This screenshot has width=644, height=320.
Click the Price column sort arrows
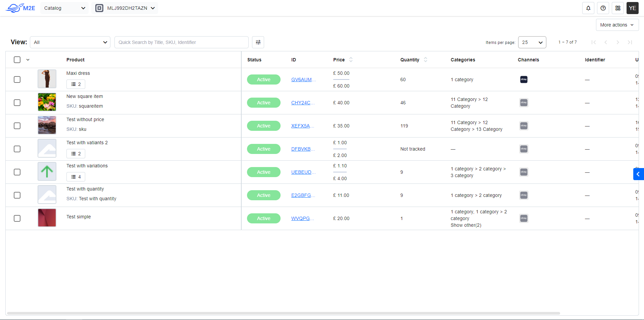(x=351, y=60)
